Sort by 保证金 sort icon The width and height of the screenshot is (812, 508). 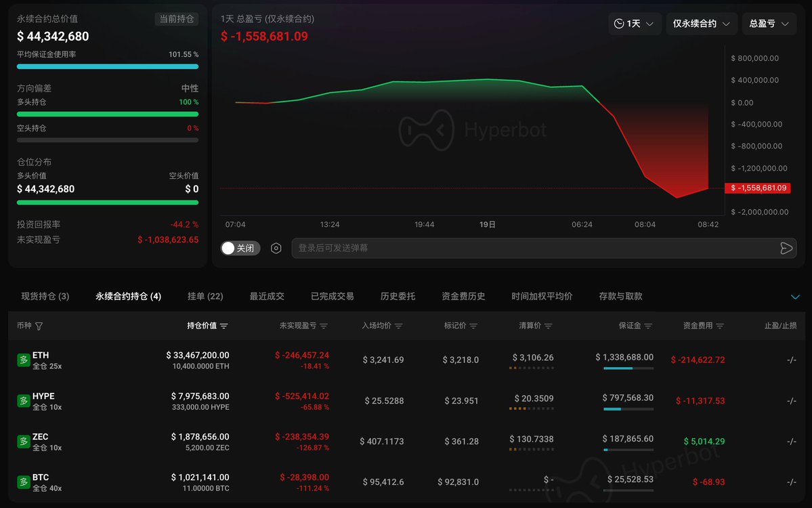click(x=648, y=326)
